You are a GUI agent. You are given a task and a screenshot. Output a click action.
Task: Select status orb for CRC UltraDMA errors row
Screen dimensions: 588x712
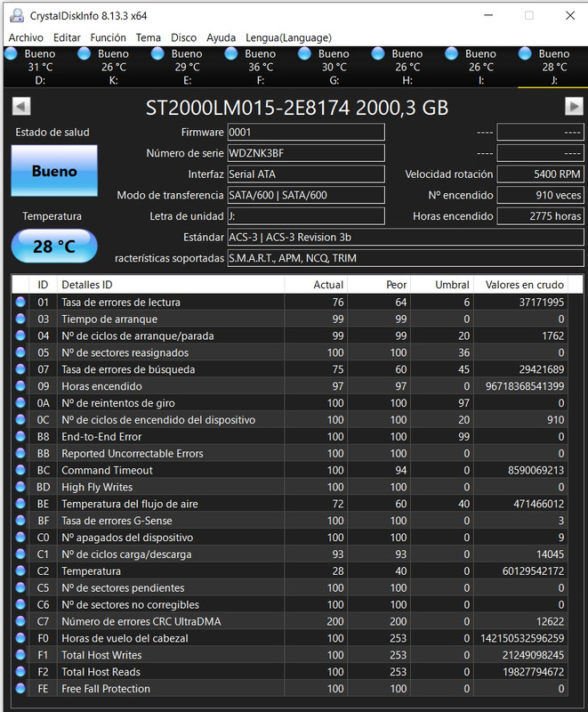[x=20, y=621]
